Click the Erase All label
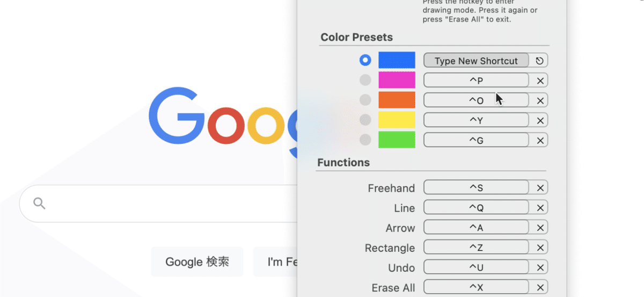This screenshot has width=644, height=297. point(393,287)
